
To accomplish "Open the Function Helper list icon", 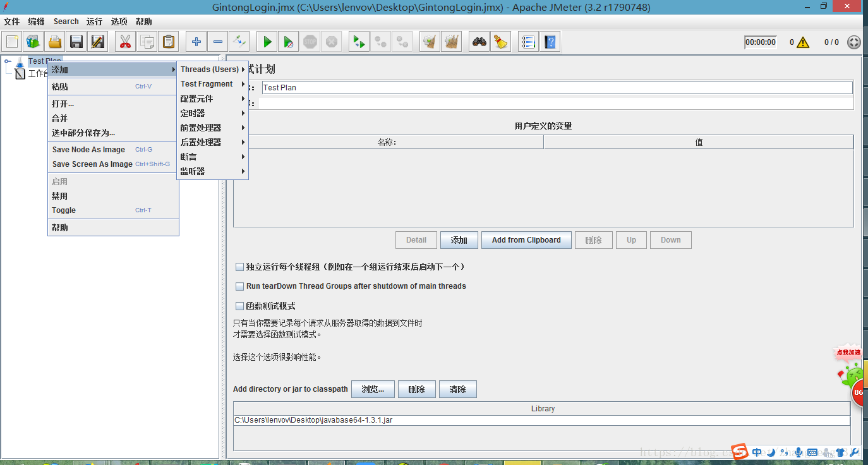I will (528, 42).
